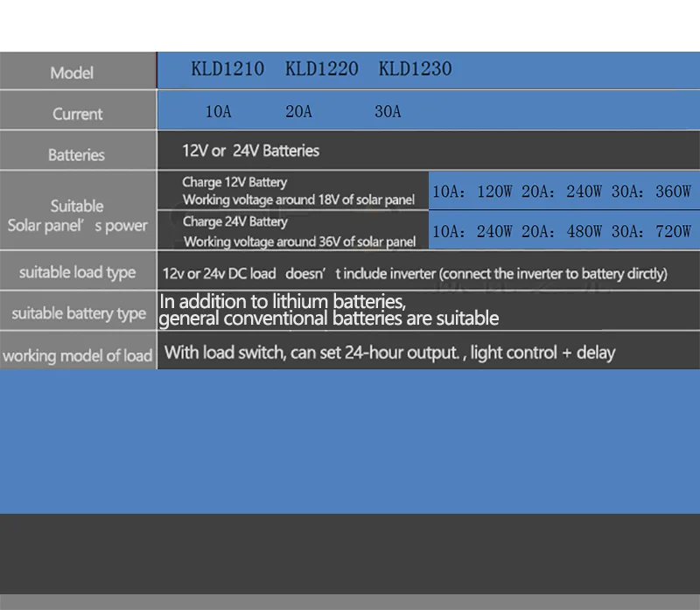The image size is (700, 610).
Task: Select the "With load switch" description text
Action: point(389,353)
